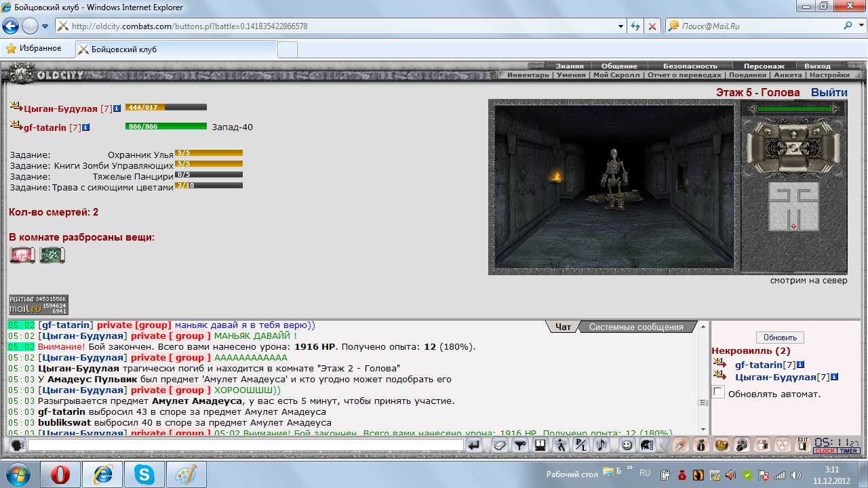
Task: Click the Умения submenu link
Action: [571, 75]
